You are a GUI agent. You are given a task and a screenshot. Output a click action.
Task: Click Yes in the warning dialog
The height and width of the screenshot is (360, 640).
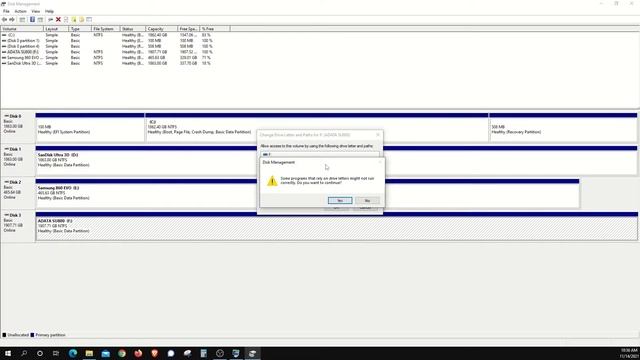[340, 200]
